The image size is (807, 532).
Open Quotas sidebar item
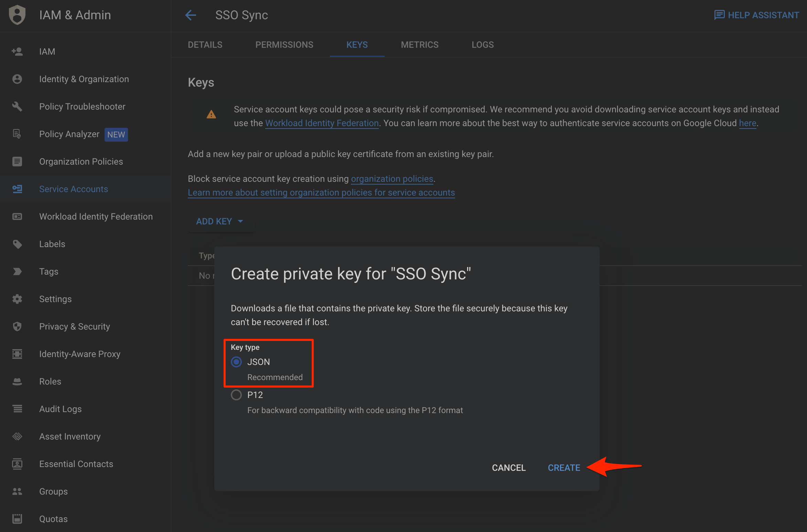coord(85,519)
